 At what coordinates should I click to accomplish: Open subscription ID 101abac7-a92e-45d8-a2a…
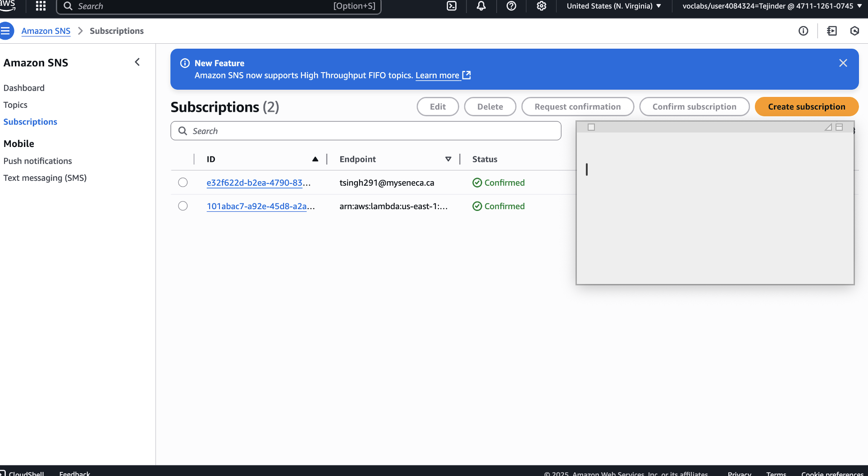coord(260,206)
